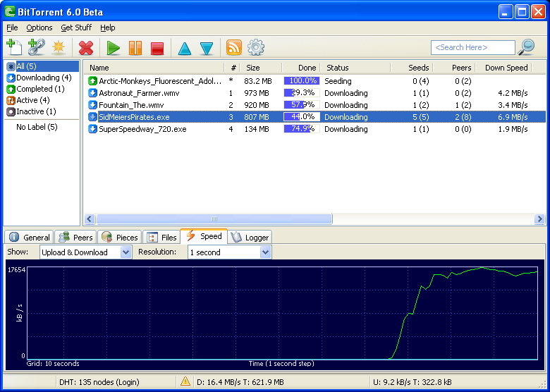
Task: Switch to the Peers tab
Action: click(75, 238)
